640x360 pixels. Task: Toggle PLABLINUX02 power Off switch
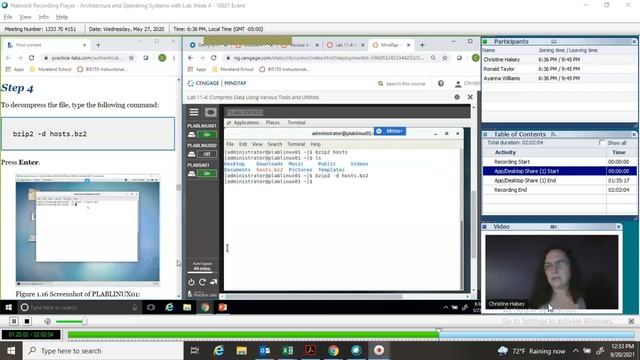(207, 154)
